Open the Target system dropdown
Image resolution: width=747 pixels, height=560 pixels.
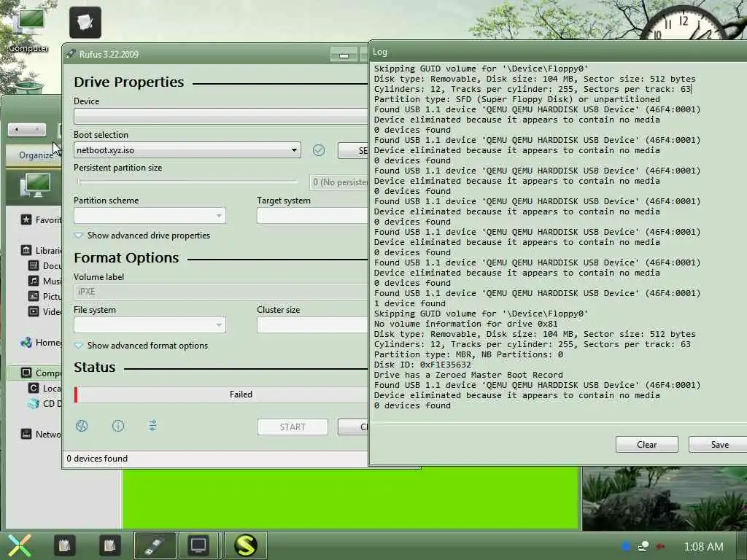[x=312, y=216]
